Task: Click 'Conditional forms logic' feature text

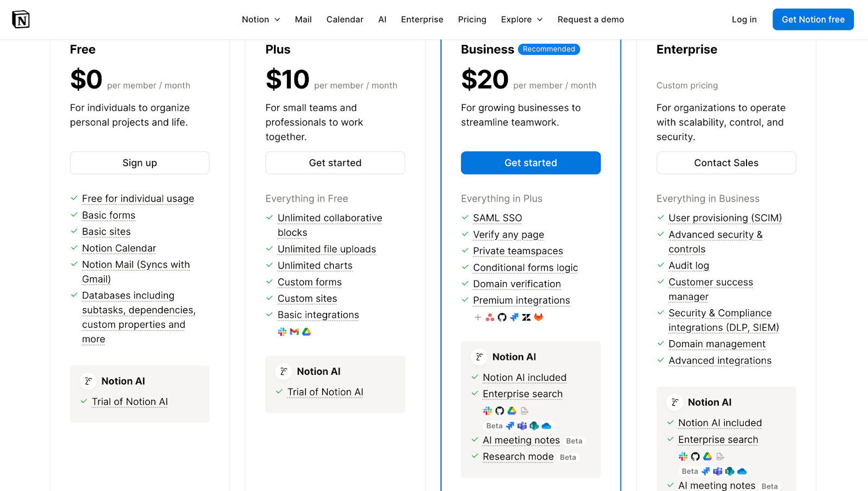Action: click(525, 267)
